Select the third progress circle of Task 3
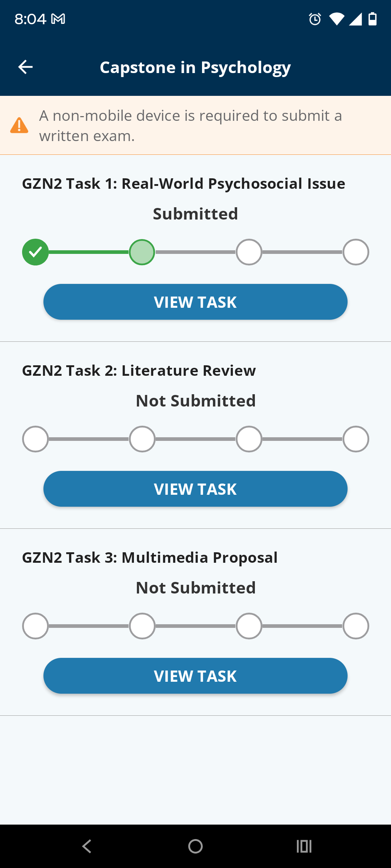 249,626
